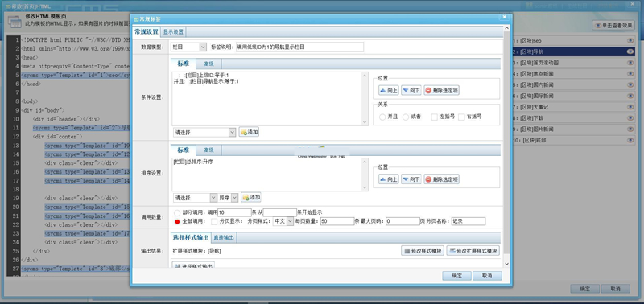Image resolution: width=644 pixels, height=304 pixels.
Task: Close the 常规标签 dialog
Action: point(505,17)
